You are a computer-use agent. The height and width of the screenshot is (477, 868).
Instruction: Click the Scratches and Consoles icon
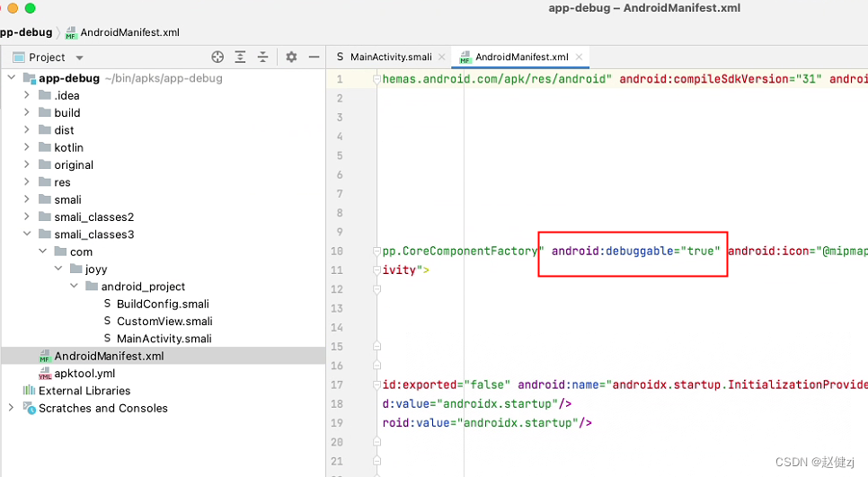click(x=30, y=408)
